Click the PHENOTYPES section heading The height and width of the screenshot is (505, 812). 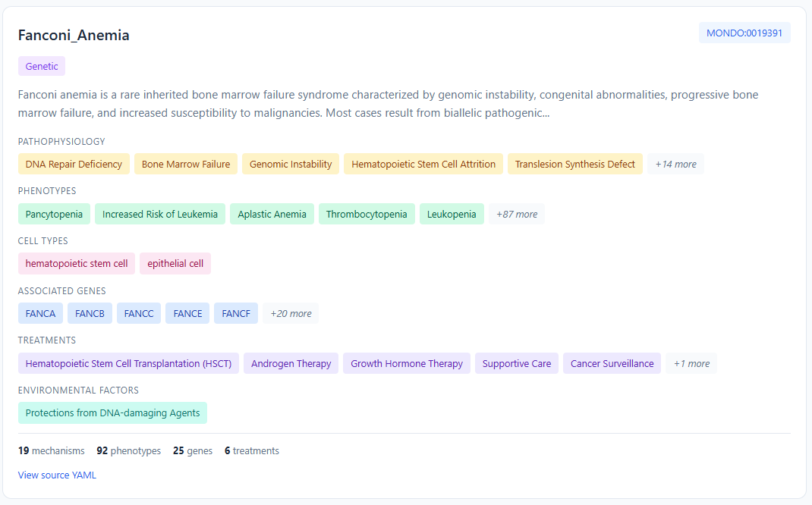click(47, 190)
